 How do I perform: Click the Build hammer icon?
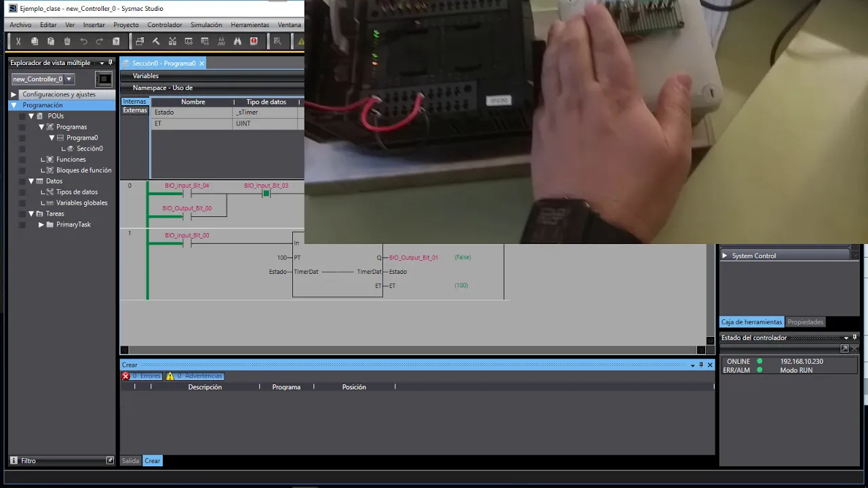click(156, 41)
